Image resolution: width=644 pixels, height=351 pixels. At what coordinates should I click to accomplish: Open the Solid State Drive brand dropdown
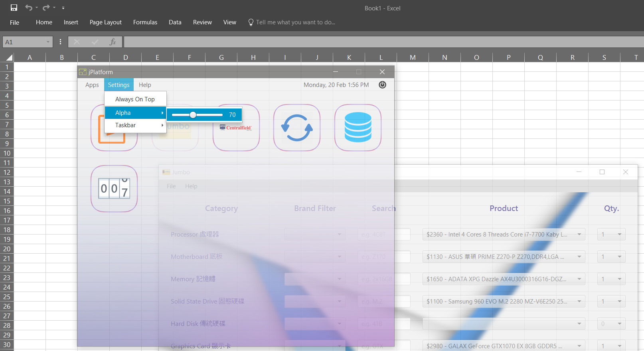point(315,302)
